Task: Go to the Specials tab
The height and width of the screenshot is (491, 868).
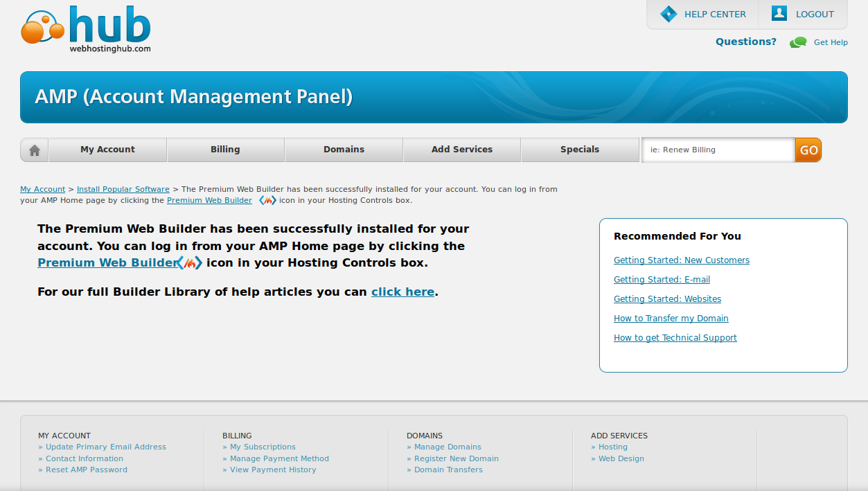Action: pyautogui.click(x=580, y=150)
